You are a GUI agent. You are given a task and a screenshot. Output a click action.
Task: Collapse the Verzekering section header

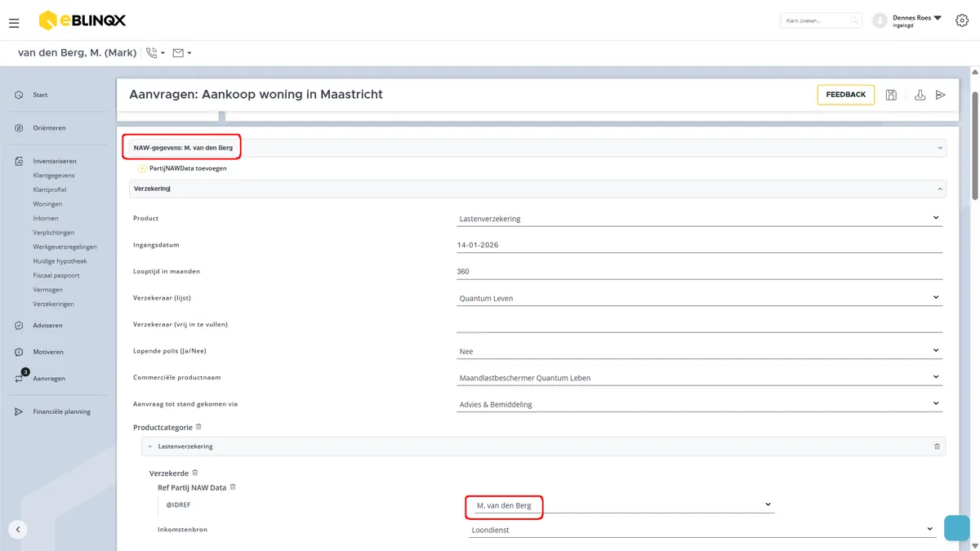[537, 189]
